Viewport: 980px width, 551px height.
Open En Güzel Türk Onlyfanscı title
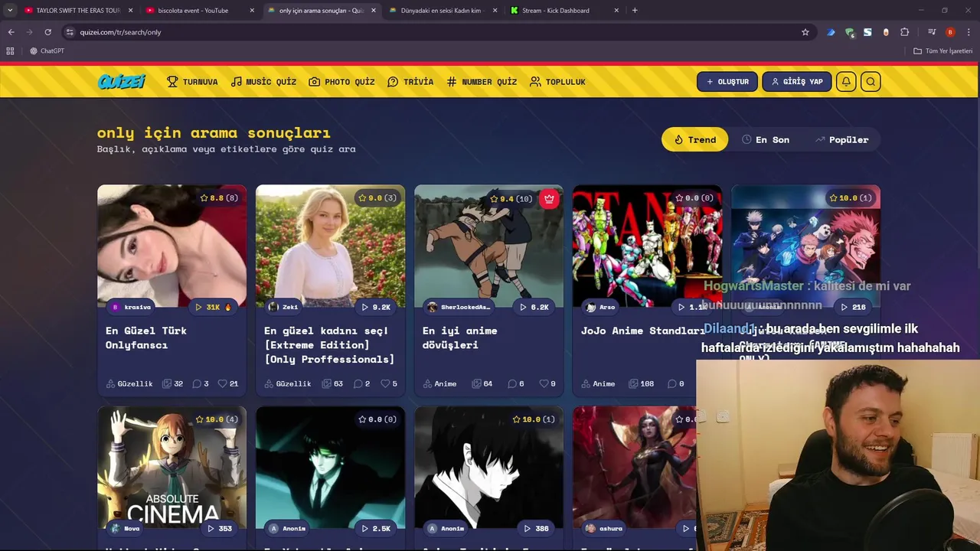click(x=146, y=337)
